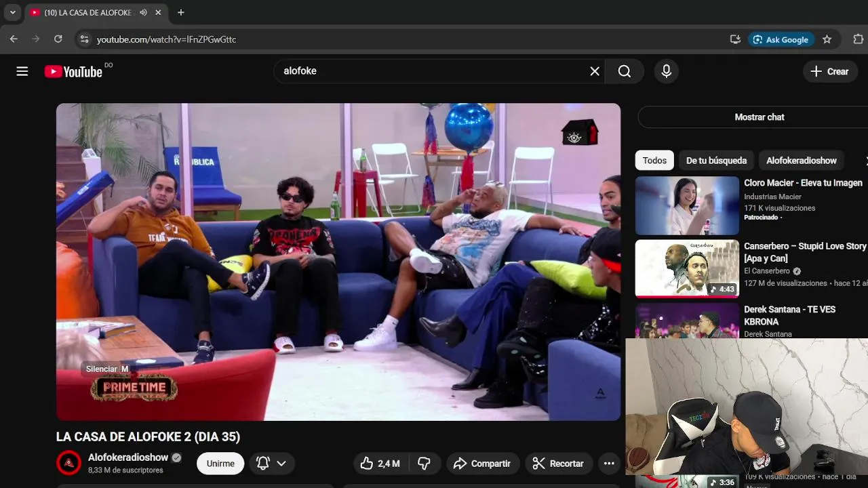Open more actions three-dot menu
The image size is (868, 488).
pyautogui.click(x=609, y=464)
